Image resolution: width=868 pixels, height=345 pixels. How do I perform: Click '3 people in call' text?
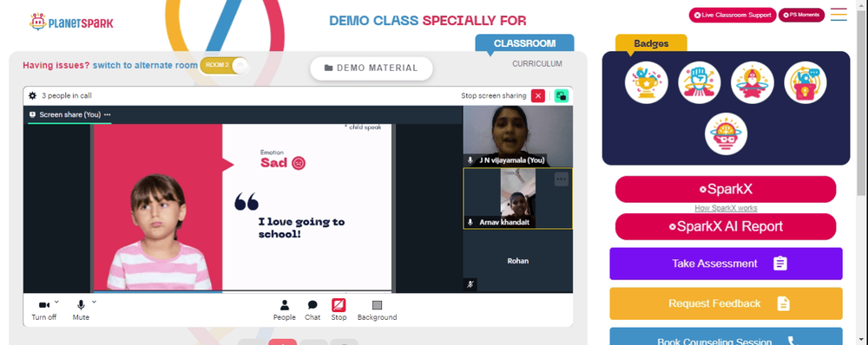[67, 95]
